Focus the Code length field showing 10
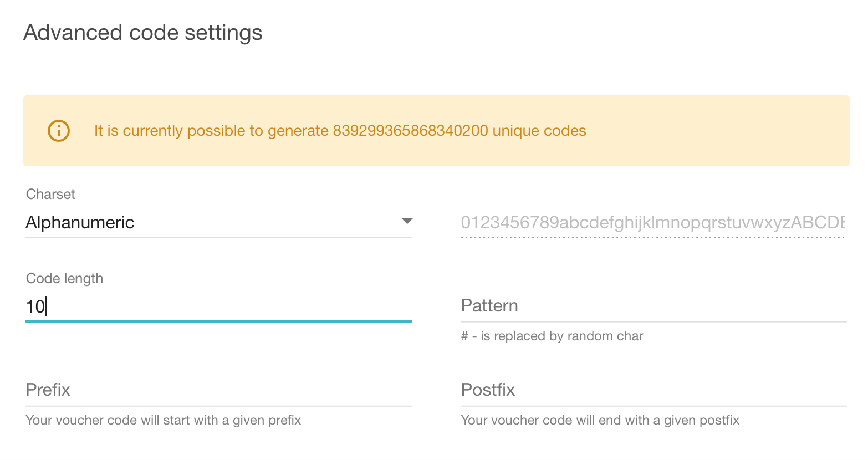Image resolution: width=868 pixels, height=460 pixels. tap(218, 306)
